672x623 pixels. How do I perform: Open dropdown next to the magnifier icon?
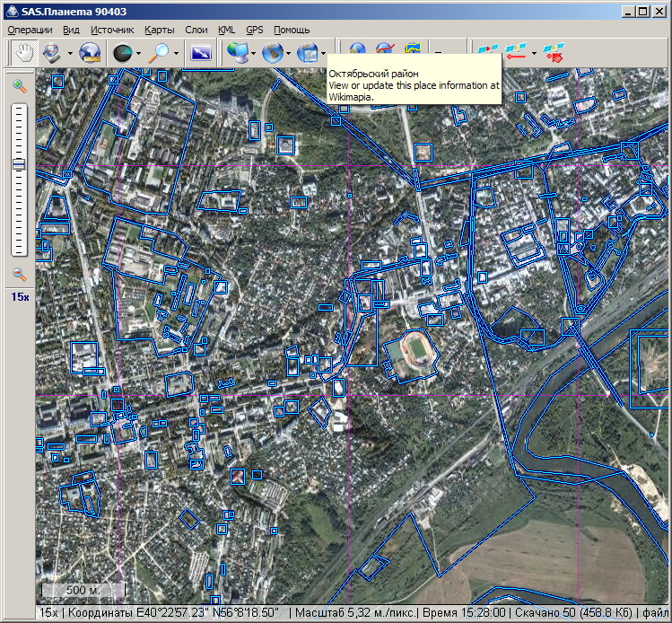point(177,54)
